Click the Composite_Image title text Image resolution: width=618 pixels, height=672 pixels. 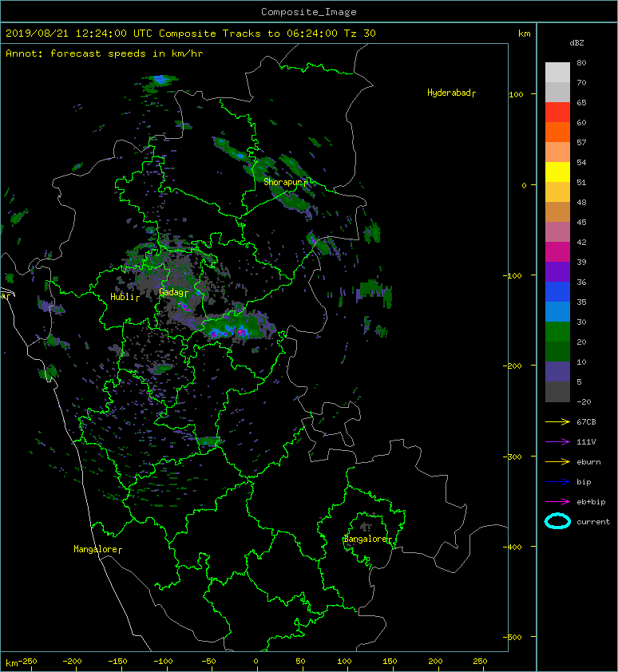coord(309,12)
